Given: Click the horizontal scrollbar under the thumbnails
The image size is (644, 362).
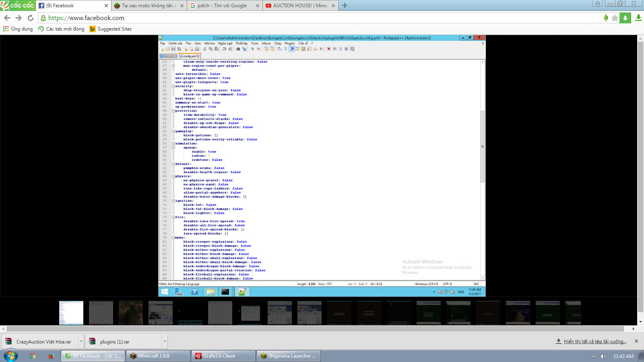Looking at the screenshot, I should [x=315, y=329].
